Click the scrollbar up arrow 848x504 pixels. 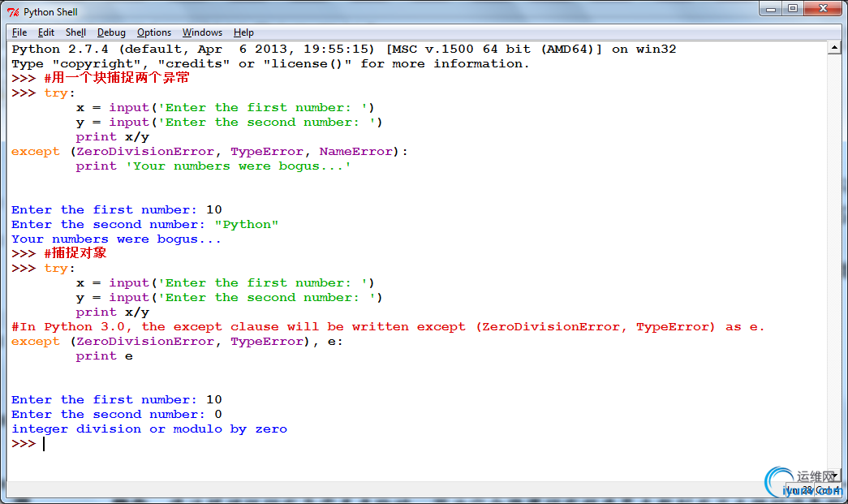834,48
